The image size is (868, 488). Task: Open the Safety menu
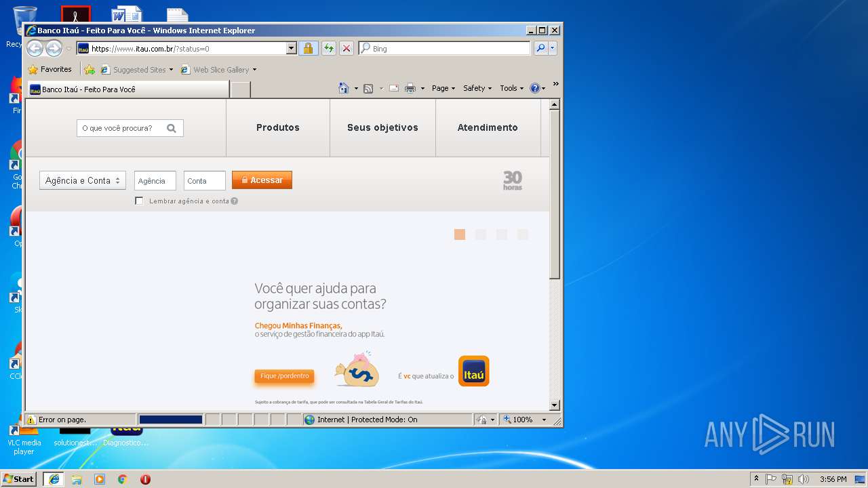(x=477, y=88)
